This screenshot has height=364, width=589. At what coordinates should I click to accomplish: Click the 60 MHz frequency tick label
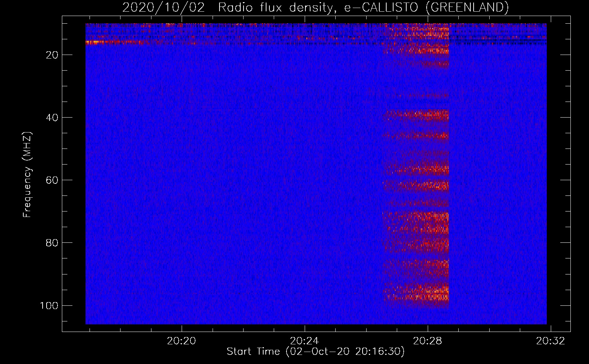pyautogui.click(x=52, y=180)
